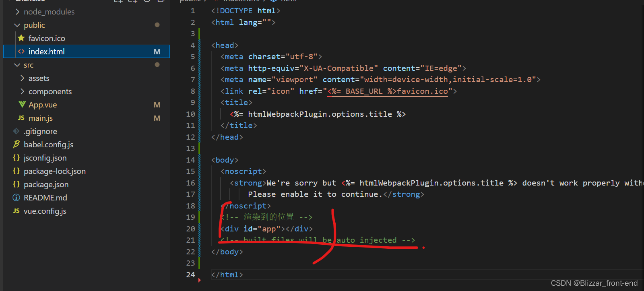Click the html lang tag on line 2
The width and height of the screenshot is (644, 291).
click(243, 22)
